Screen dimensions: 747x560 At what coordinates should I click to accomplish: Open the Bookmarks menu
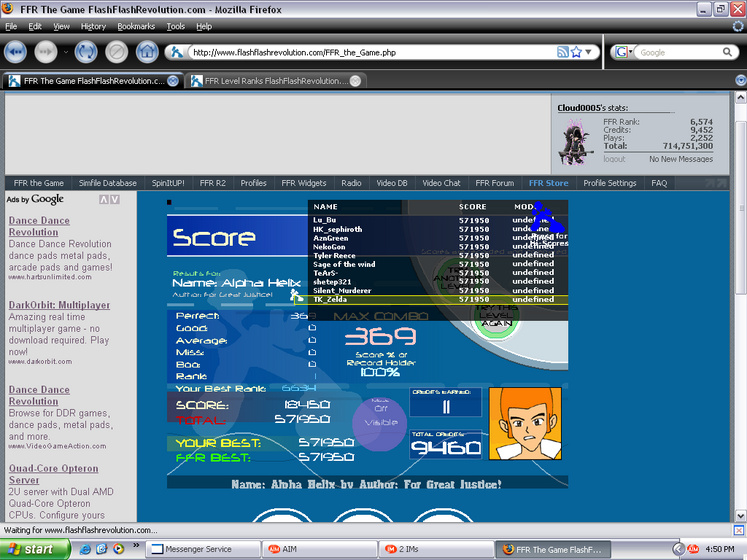pos(136,26)
